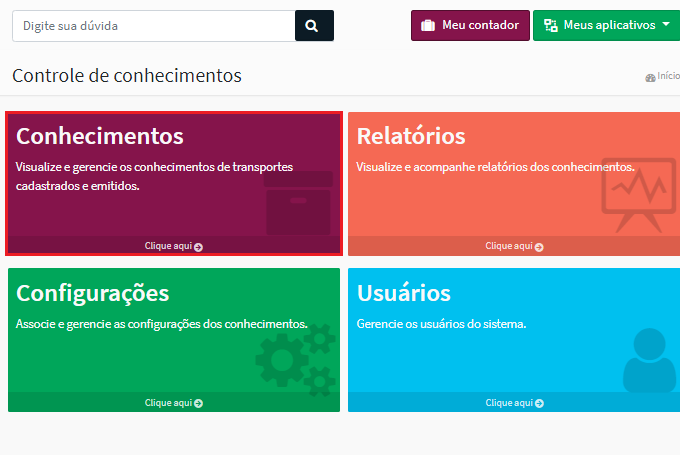Click the user silhouette icon in Usuários

[649, 360]
